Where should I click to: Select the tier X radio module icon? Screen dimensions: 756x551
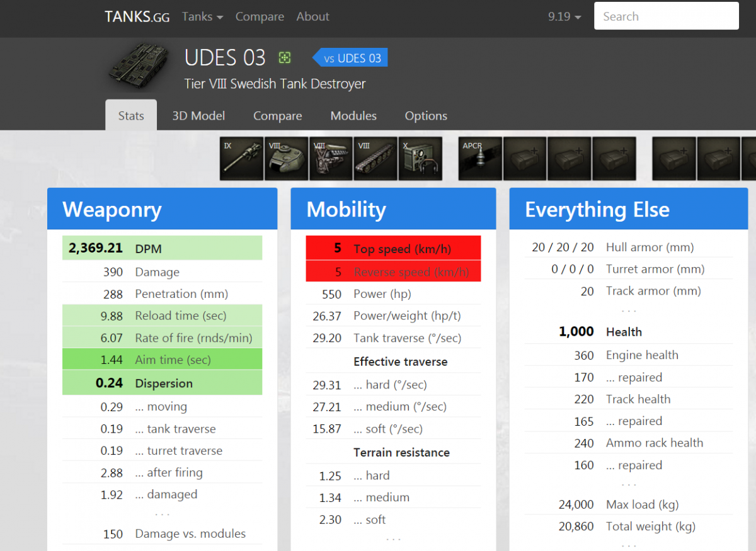coord(421,159)
